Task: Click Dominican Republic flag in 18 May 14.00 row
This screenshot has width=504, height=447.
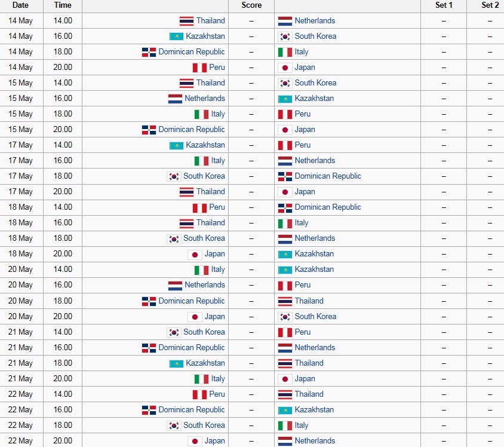Action: click(285, 207)
